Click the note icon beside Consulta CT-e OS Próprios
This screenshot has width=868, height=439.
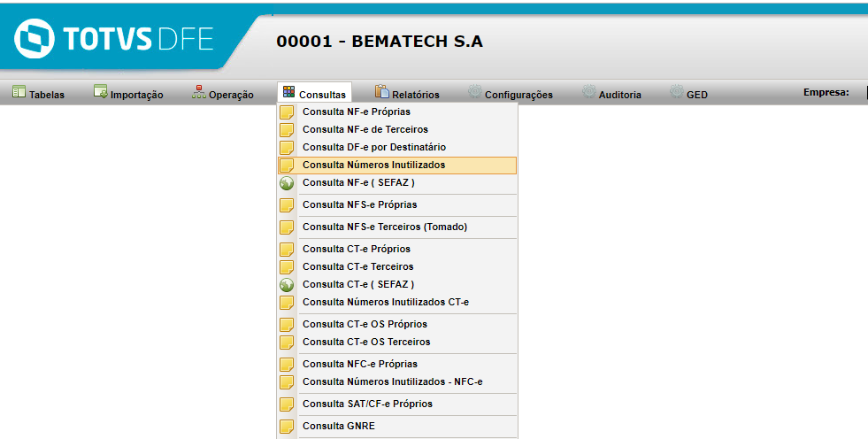coord(287,325)
